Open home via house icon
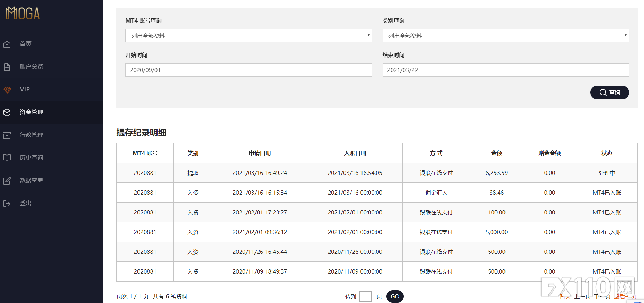Image resolution: width=644 pixels, height=303 pixels. (x=7, y=44)
